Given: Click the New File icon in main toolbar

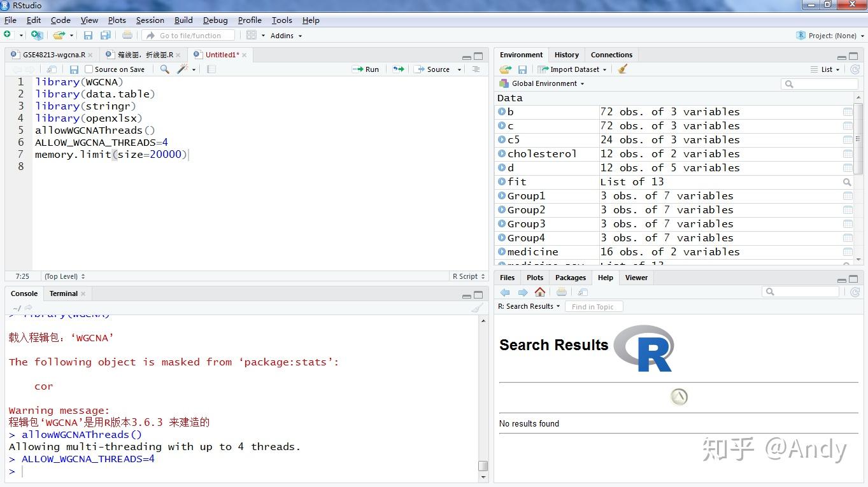Looking at the screenshot, I should click(8, 35).
